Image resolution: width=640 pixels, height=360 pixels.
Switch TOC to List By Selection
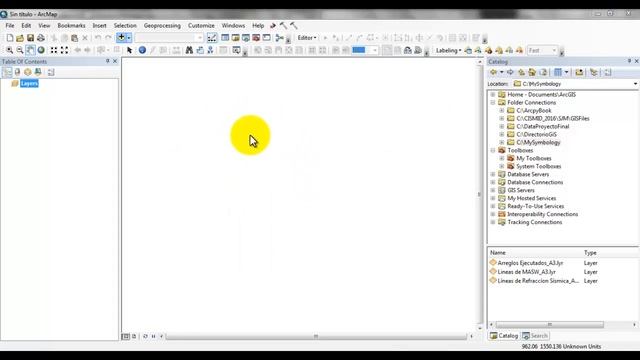(x=38, y=72)
